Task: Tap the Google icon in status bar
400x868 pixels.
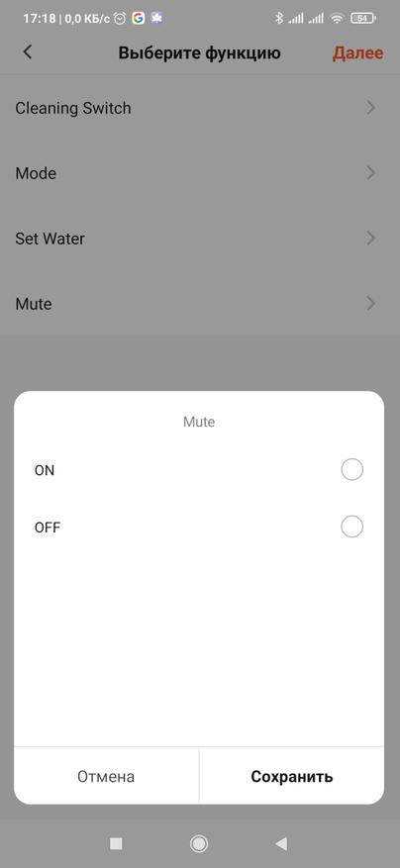Action: [x=138, y=18]
